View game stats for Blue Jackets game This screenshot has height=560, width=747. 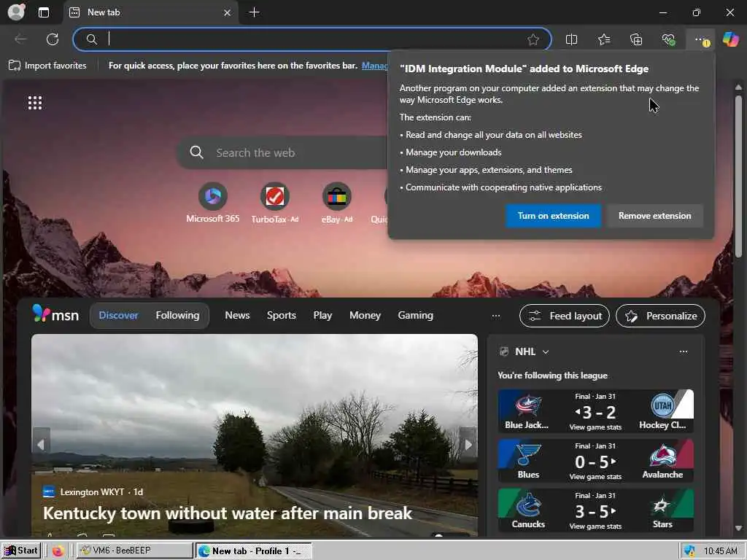pyautogui.click(x=595, y=427)
